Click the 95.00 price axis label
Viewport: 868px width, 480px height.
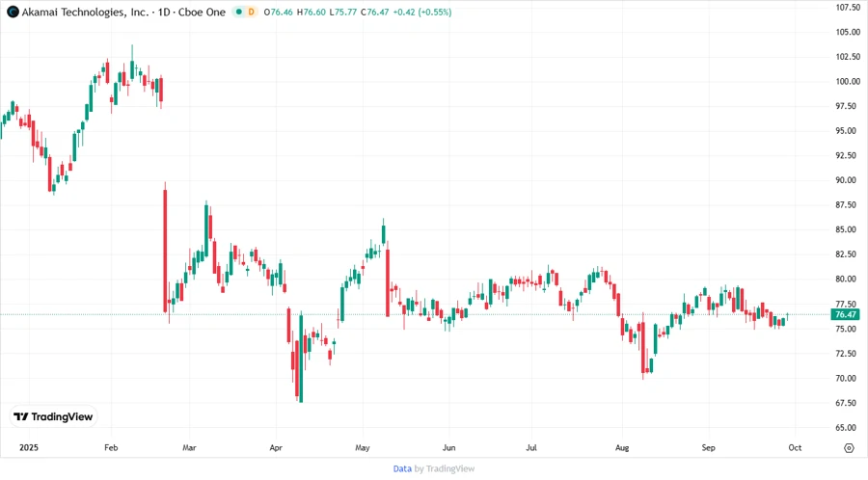coord(848,131)
